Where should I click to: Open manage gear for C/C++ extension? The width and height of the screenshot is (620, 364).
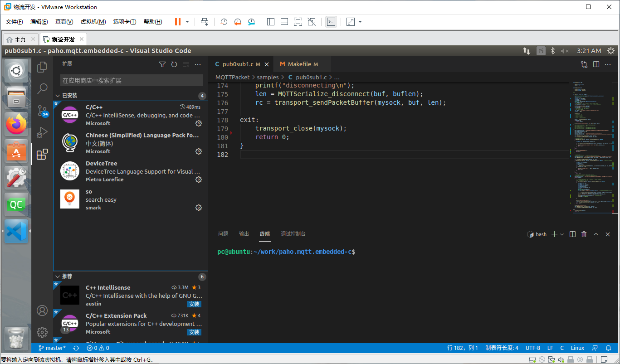point(198,123)
